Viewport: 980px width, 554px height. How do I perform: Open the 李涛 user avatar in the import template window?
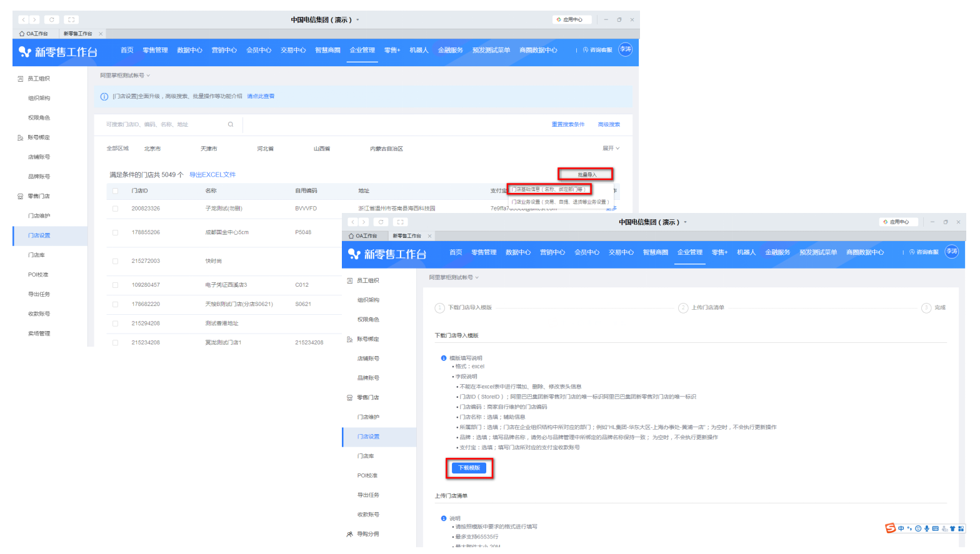[x=952, y=252]
